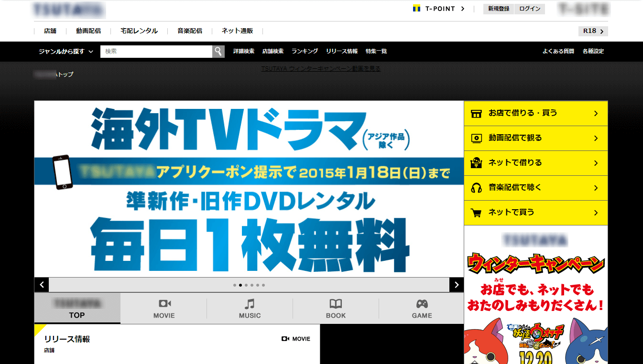Open リリース情報 link in black bar
Screen dimensions: 643x364
(x=342, y=51)
